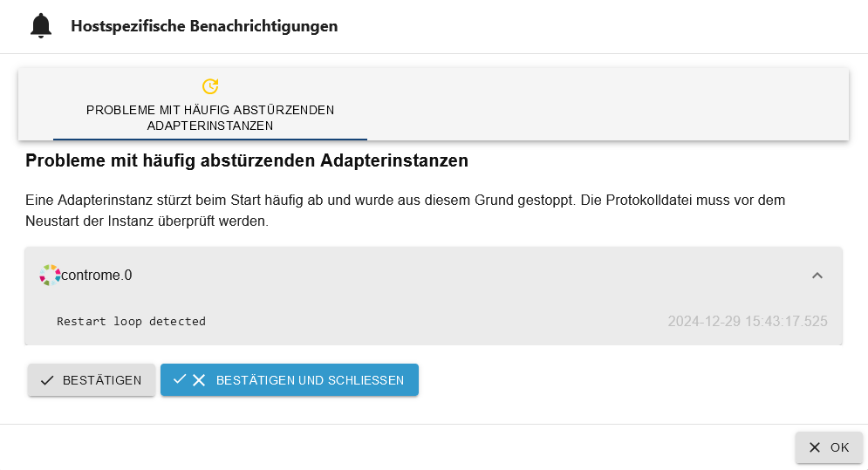Click the notification bell icon
This screenshot has height=470, width=868.
click(41, 26)
